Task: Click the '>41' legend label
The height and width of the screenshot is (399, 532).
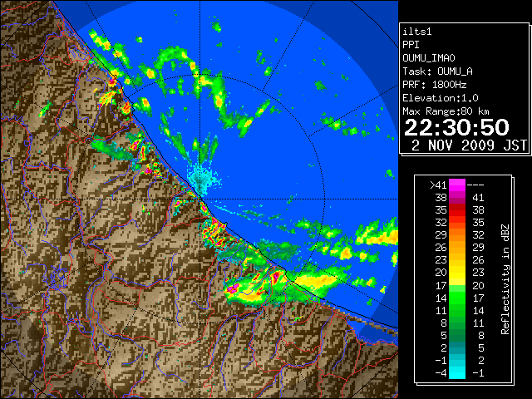Action: tap(438, 185)
